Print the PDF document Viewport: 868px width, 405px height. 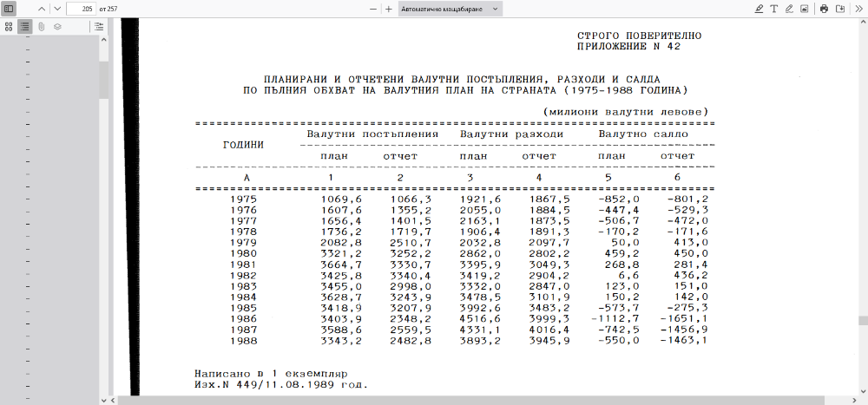(825, 9)
